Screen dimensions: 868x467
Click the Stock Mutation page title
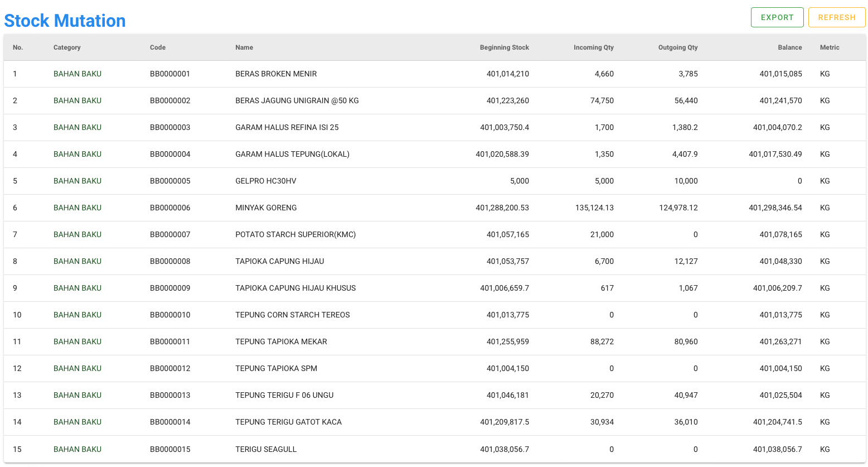tap(65, 21)
